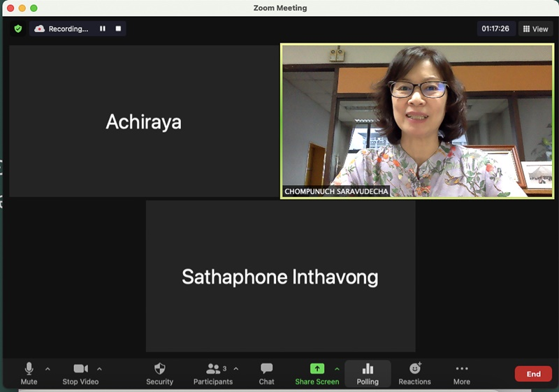Start sharing with Share Screen
Screen dimensions: 559x392
[317, 373]
